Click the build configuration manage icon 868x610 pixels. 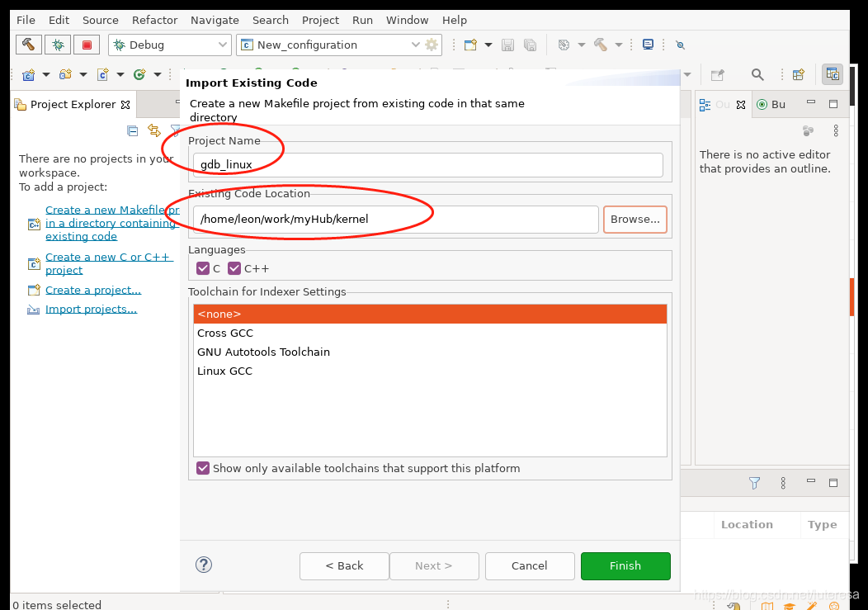564,45
